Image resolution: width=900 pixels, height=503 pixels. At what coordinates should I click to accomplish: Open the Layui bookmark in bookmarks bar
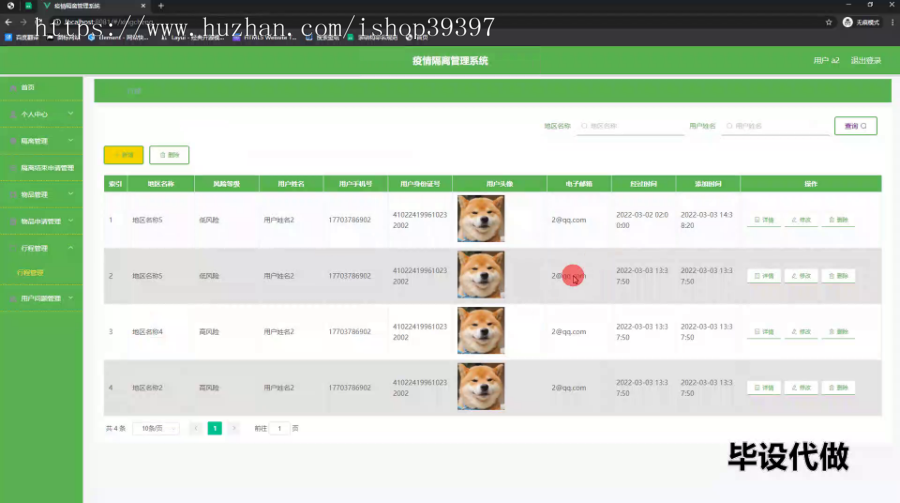tap(192, 37)
